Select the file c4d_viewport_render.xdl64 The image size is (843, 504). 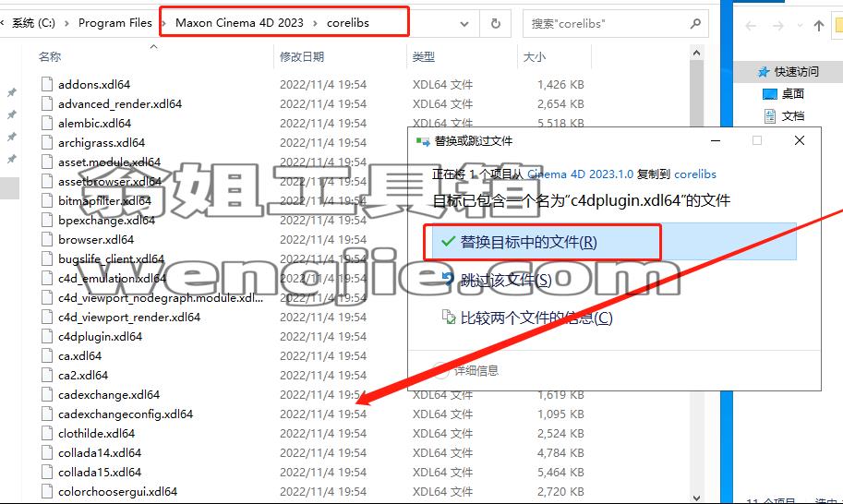pos(129,317)
